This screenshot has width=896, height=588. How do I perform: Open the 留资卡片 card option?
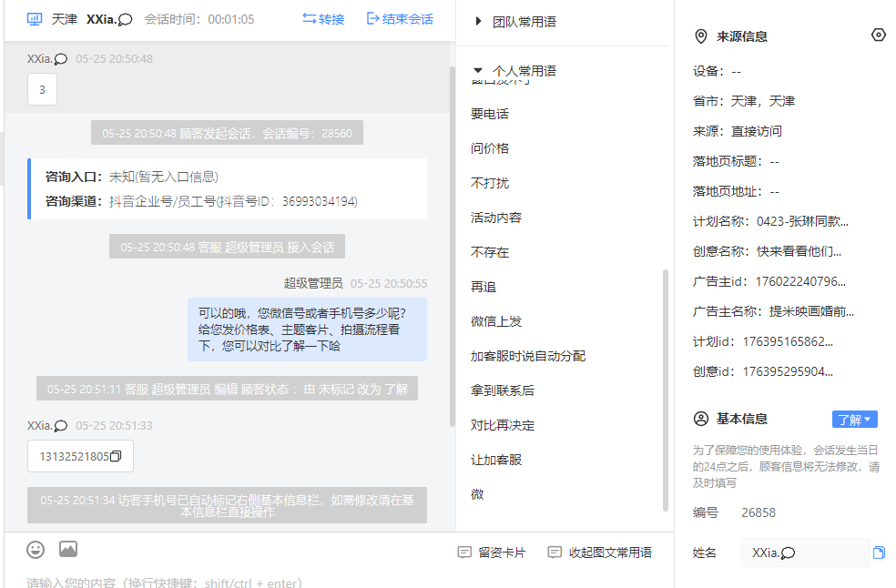click(492, 553)
